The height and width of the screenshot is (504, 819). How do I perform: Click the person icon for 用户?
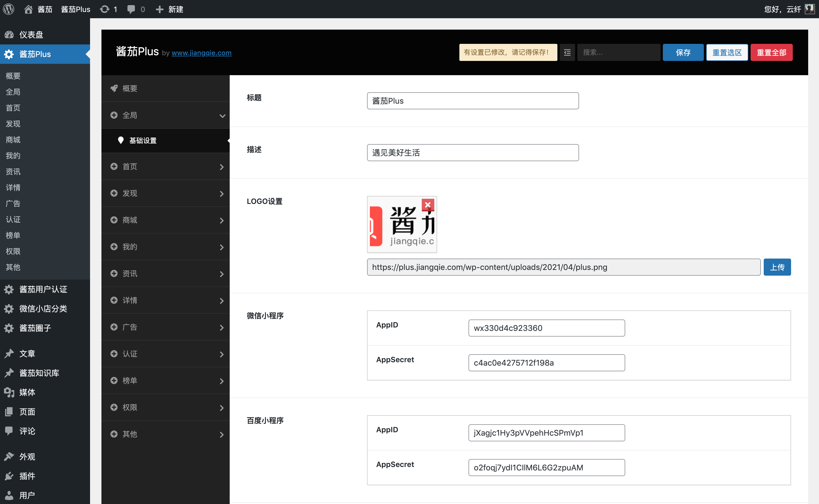[x=9, y=495]
